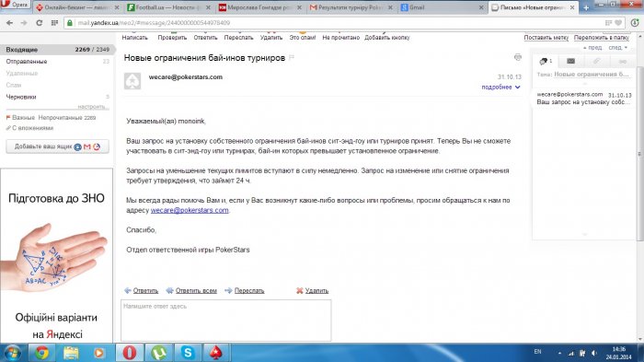This screenshot has height=362, width=644.
Task: Open last faded tab in side panel
Action: pyautogui.click(x=623, y=62)
